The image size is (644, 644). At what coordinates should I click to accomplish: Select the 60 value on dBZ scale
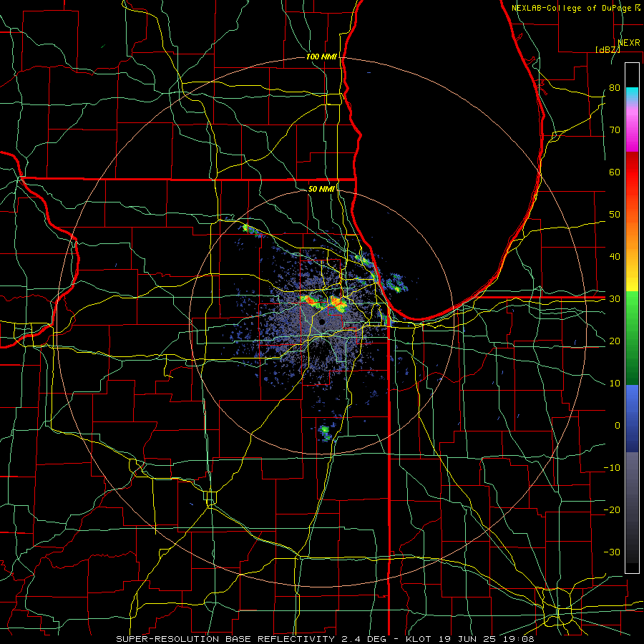(x=615, y=172)
